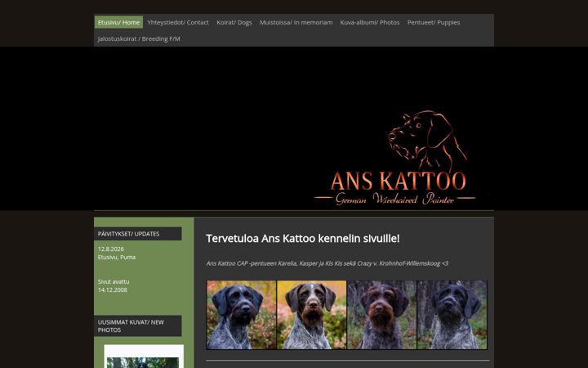Open Jalostuskoirat / Breeding F/M page

click(139, 38)
